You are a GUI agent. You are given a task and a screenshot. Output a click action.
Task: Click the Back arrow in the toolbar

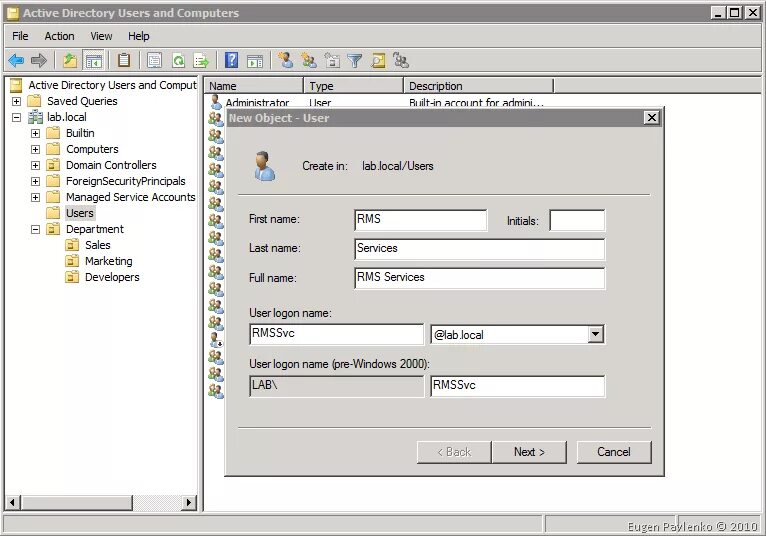[x=16, y=61]
